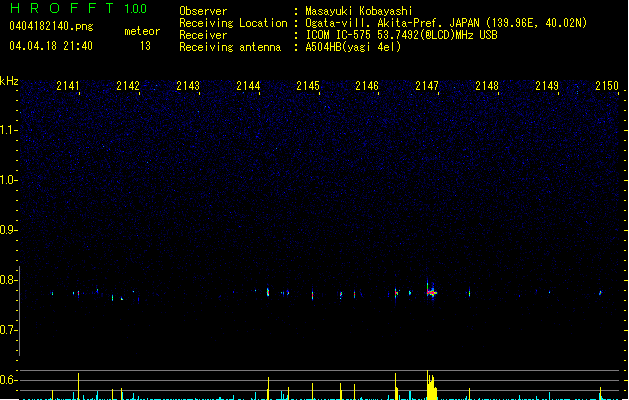Click the 2143 time axis label
Viewport: 629px width, 400px height.
coord(188,86)
